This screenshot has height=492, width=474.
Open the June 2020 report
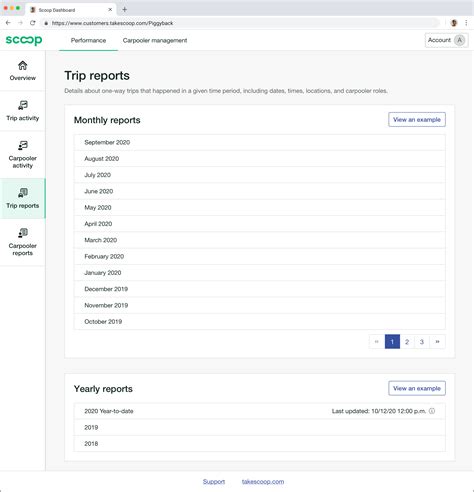[x=260, y=191]
